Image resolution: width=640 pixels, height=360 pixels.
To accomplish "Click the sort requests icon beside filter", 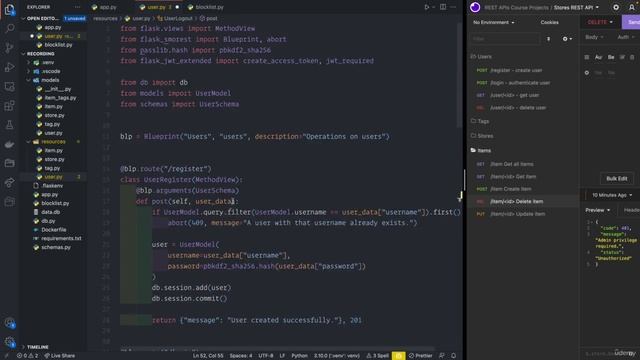I will coord(548,39).
